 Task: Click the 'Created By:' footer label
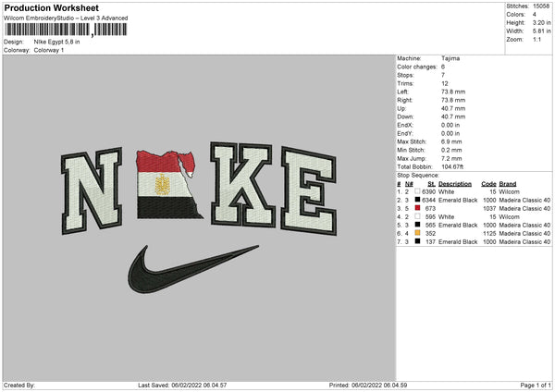pyautogui.click(x=19, y=385)
